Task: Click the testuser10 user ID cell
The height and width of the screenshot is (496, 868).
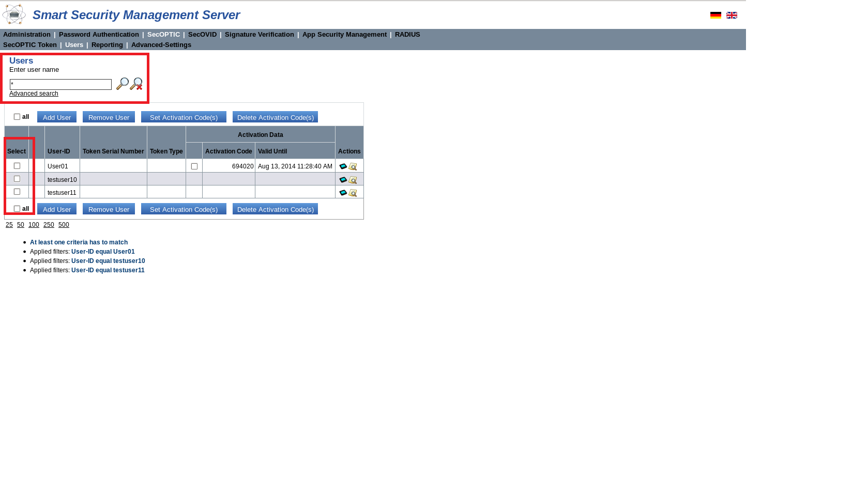Action: [62, 180]
